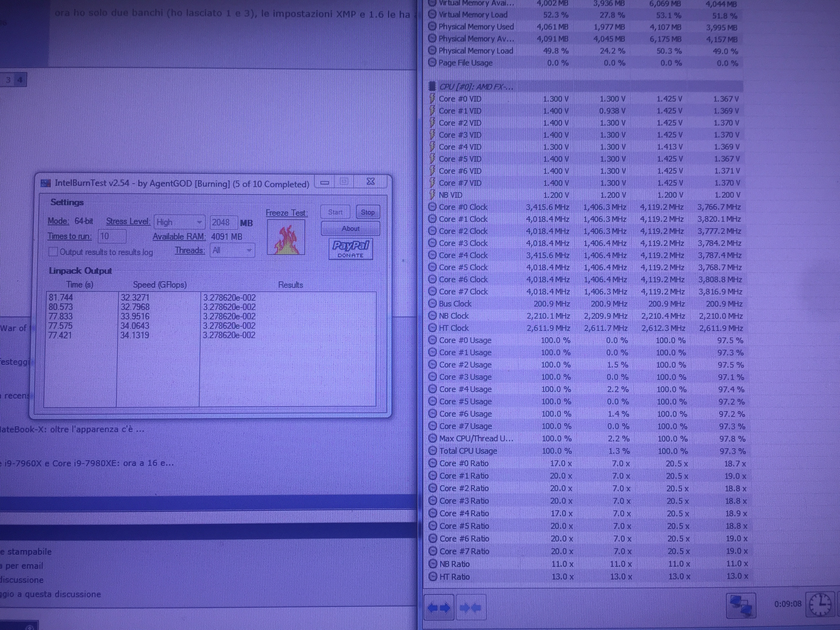Click the Times to run field showing 10
Viewport: 840px width, 630px height.
pyautogui.click(x=112, y=236)
